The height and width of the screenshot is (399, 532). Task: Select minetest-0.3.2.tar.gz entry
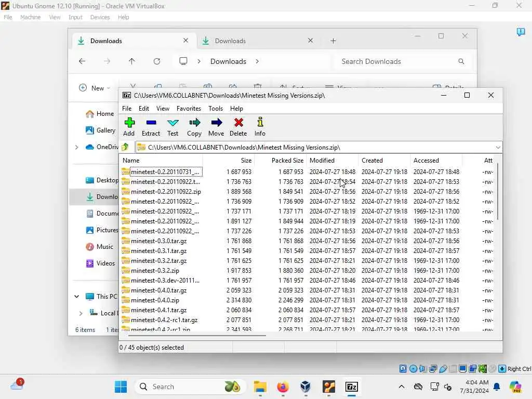pos(307,261)
